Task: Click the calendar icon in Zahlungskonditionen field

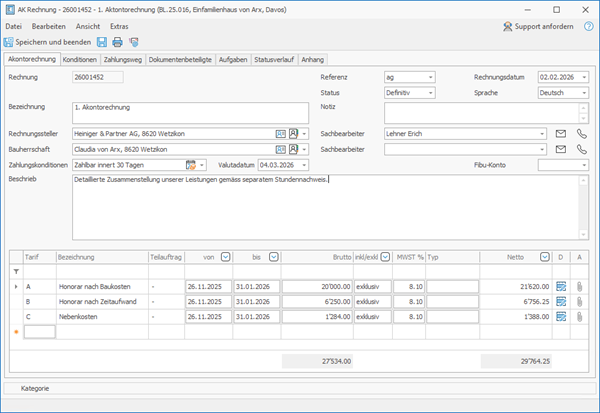Action: [191, 165]
